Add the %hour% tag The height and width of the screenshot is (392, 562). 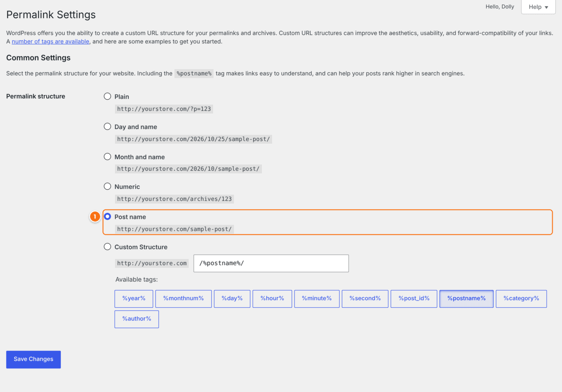[x=272, y=298]
